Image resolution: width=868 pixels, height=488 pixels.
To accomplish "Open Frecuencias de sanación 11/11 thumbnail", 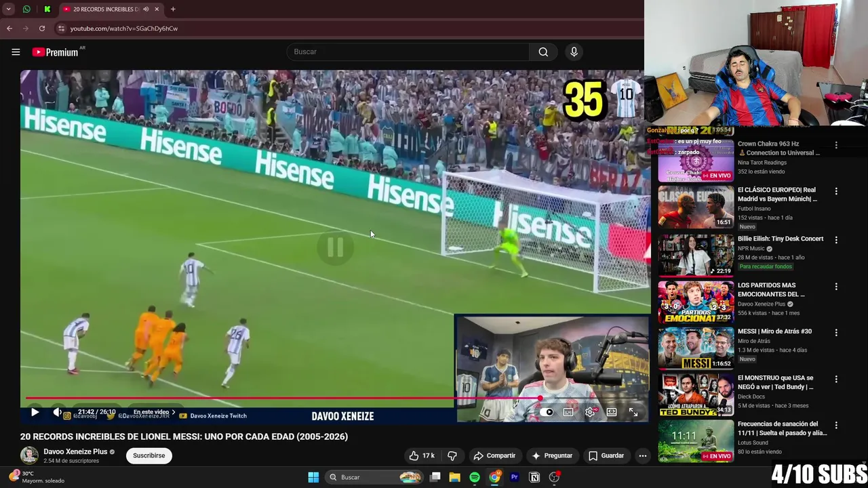I will click(x=696, y=441).
